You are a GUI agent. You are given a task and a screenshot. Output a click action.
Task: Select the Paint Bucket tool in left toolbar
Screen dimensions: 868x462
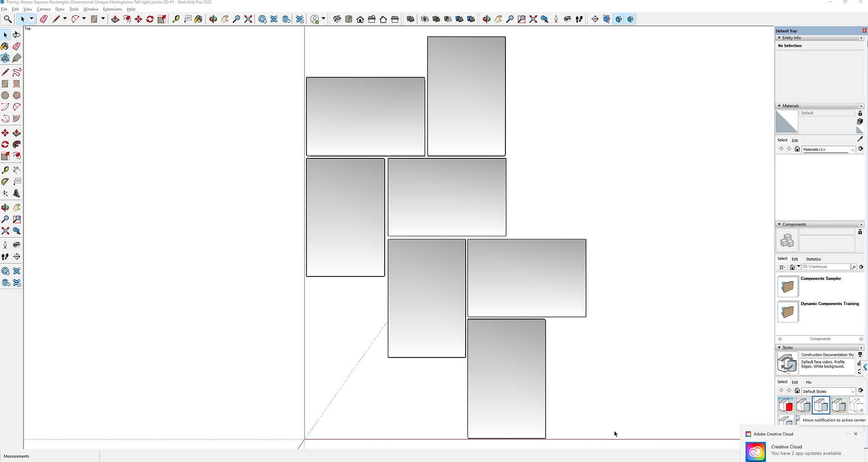[x=5, y=46]
